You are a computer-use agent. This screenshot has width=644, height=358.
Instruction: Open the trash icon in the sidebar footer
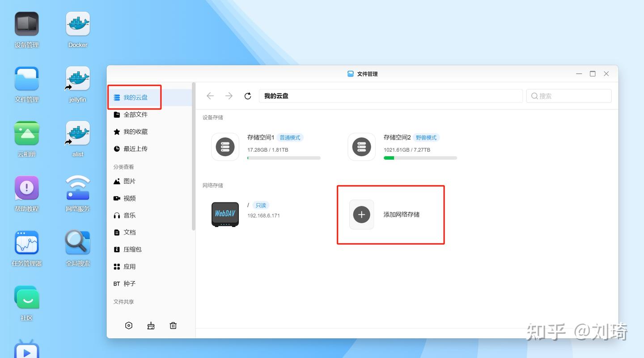[x=173, y=325]
